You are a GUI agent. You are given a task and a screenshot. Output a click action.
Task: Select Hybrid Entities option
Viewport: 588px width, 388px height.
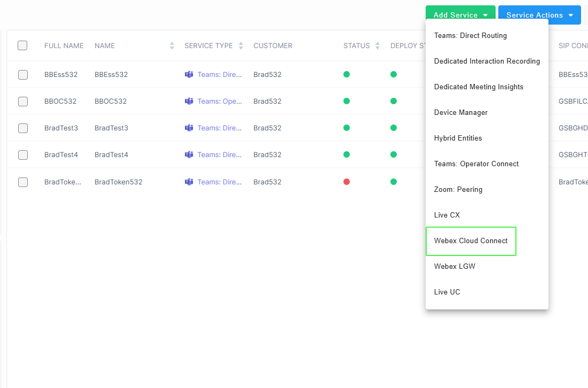487,138
